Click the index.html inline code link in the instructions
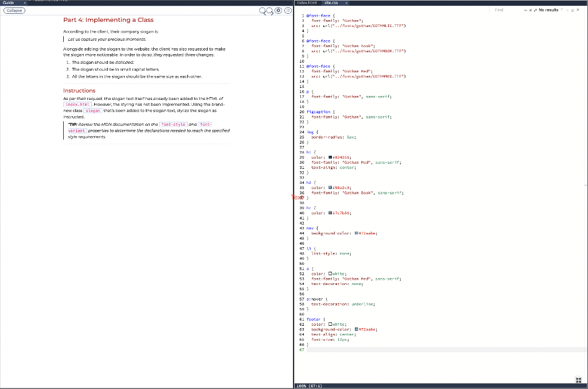The image size is (588, 389). point(78,105)
